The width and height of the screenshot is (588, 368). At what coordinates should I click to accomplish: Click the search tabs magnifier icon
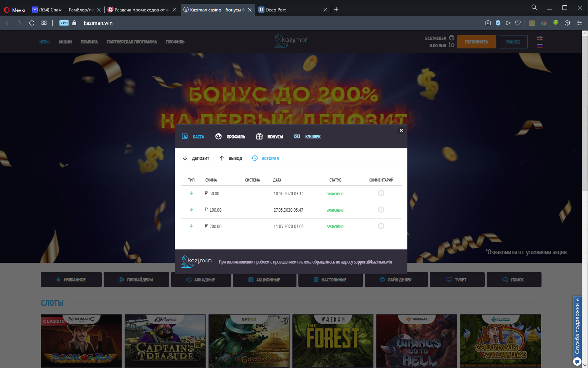(x=534, y=7)
